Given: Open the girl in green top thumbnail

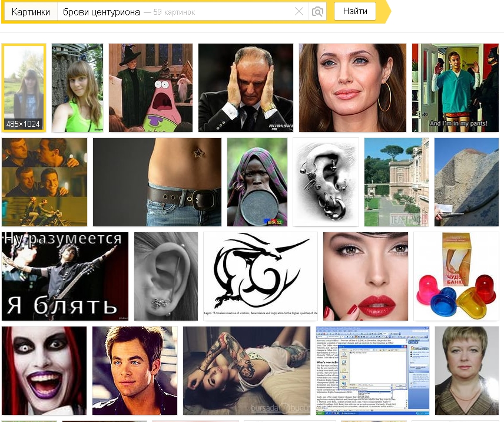Looking at the screenshot, I should click(78, 88).
